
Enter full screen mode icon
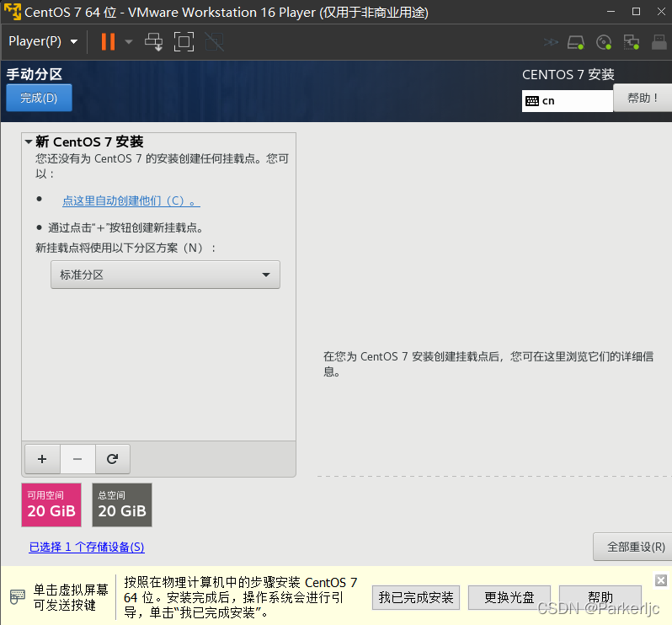pos(184,41)
